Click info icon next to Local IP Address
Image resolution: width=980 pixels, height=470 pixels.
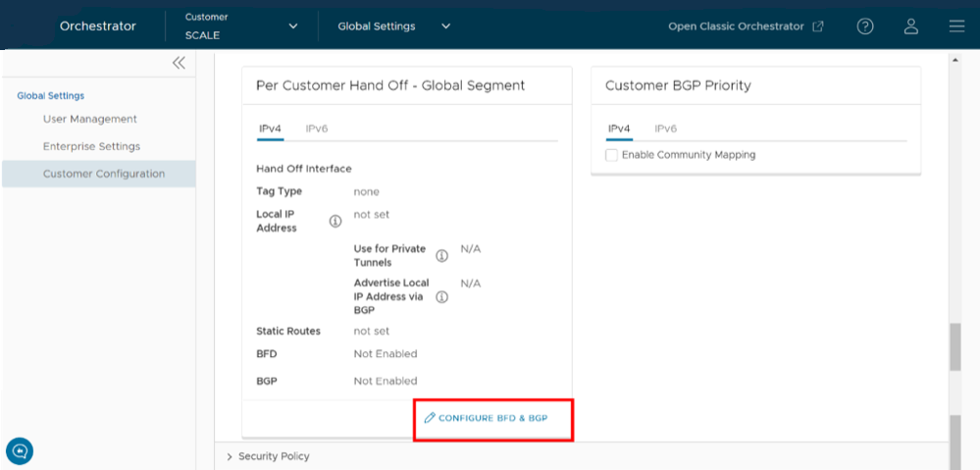click(335, 221)
